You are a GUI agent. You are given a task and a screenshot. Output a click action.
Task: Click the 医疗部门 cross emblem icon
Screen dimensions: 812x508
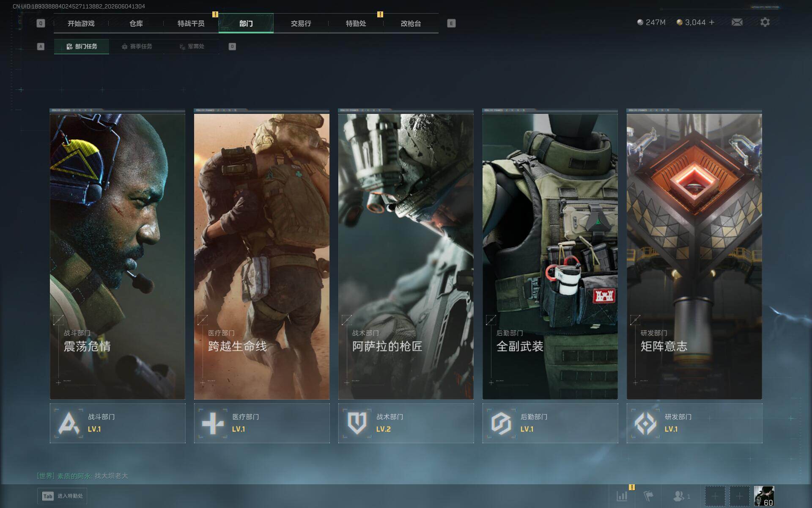coord(213,423)
